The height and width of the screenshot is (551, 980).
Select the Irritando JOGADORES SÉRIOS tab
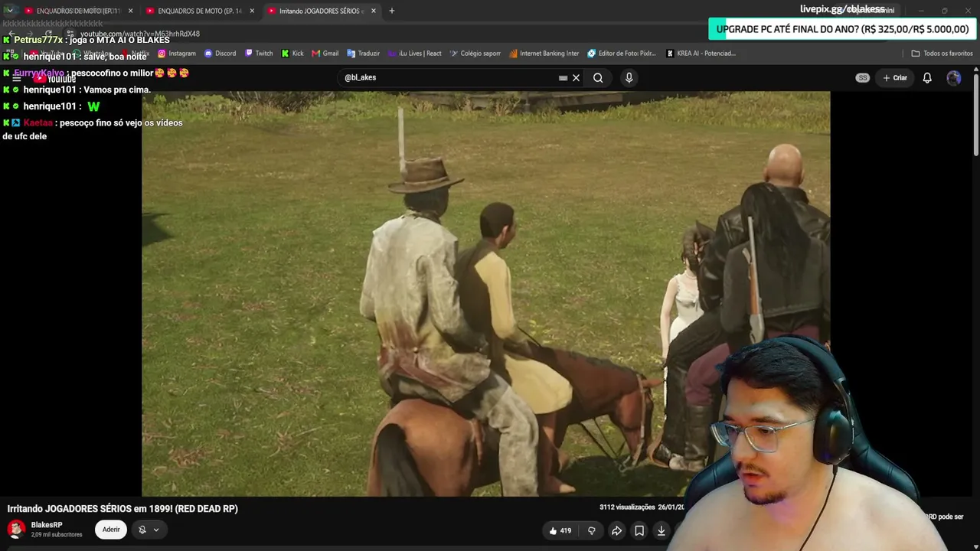[322, 11]
